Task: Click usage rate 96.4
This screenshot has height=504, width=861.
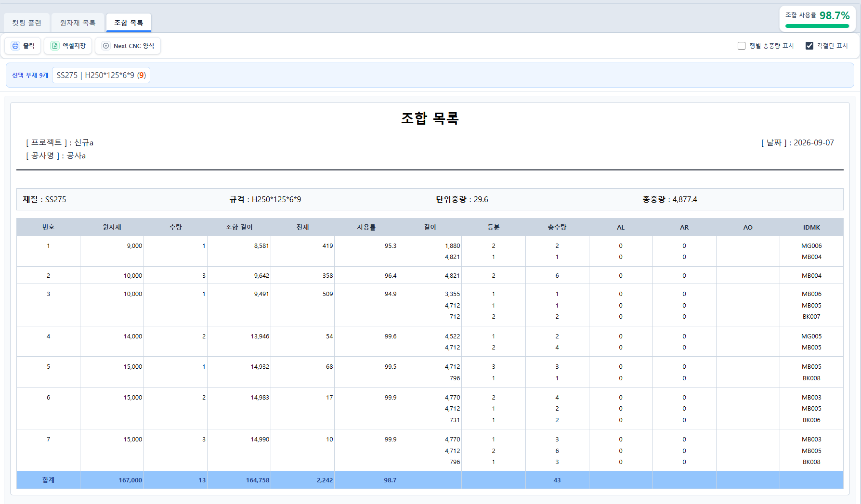Action: 391,275
